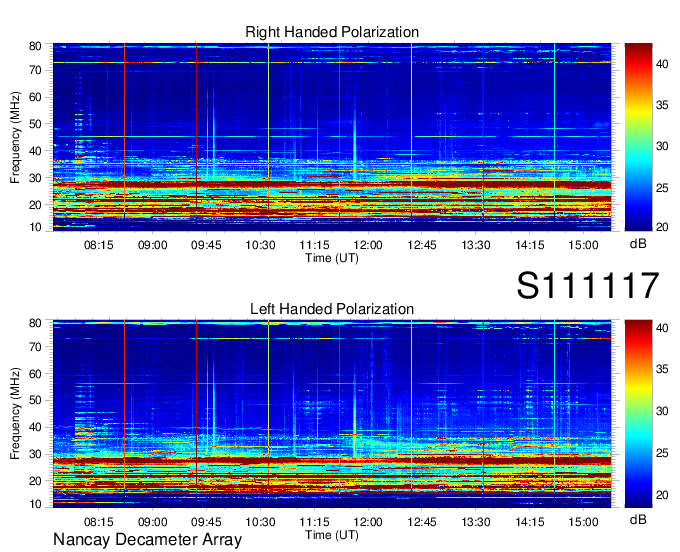Click the "10:30" time tick of the lower plot
The height and width of the screenshot is (552, 680).
click(260, 522)
